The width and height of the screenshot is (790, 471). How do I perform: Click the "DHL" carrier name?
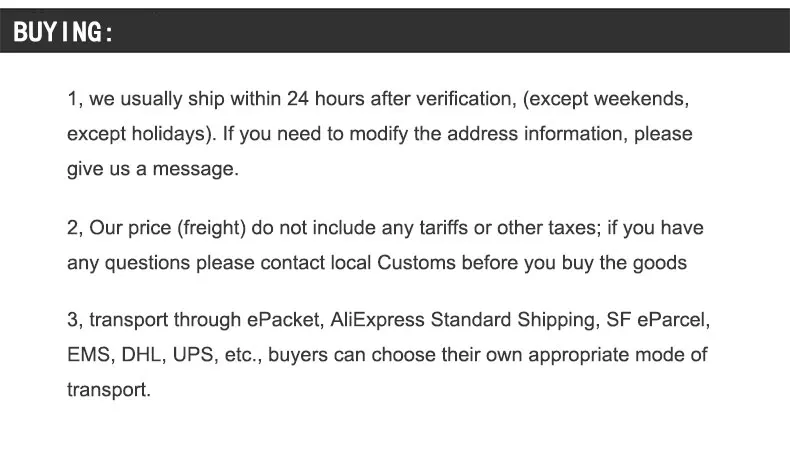click(144, 356)
